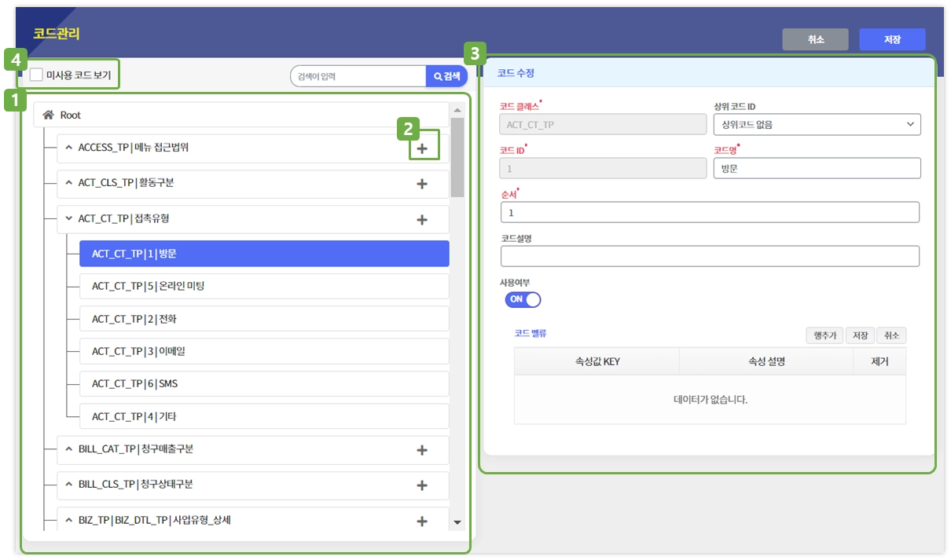
Task: Select tree item ACT_CT_TP|2|전화
Action: click(x=264, y=319)
